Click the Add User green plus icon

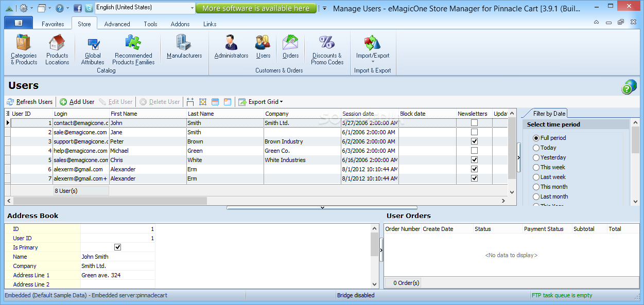[63, 102]
